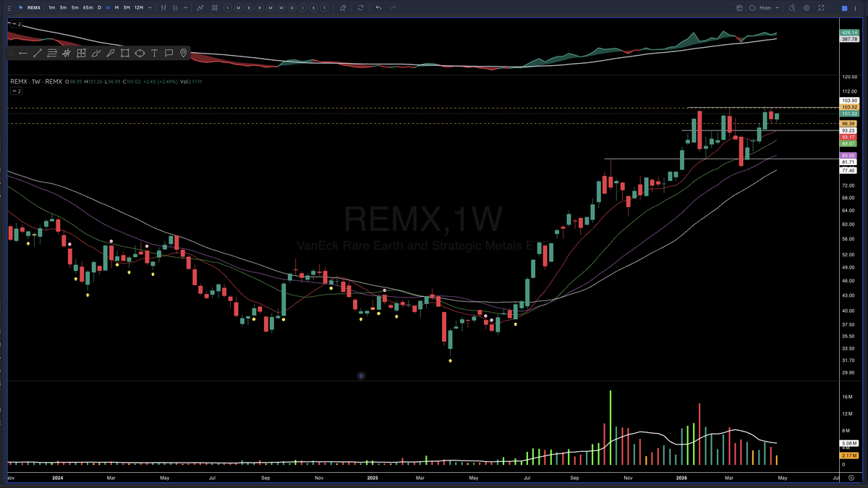
Task: Select the brush drawing tool
Action: pos(95,53)
